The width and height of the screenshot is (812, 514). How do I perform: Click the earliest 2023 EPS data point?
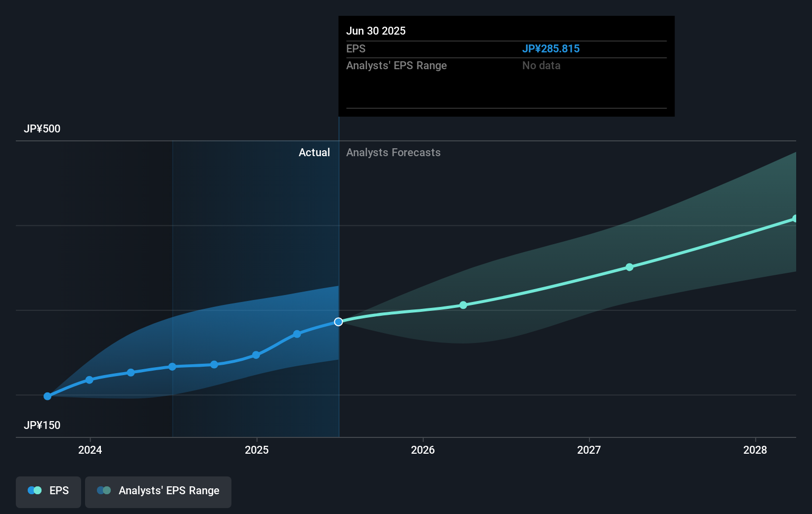(x=47, y=396)
